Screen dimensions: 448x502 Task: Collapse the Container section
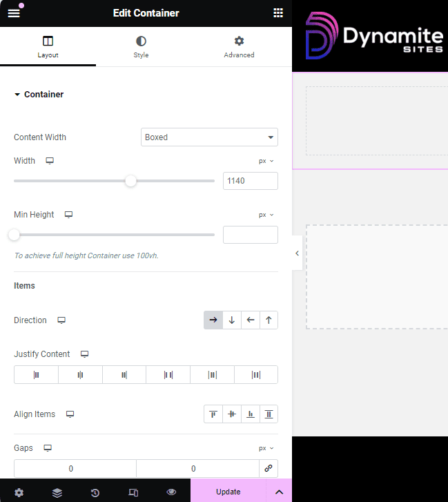39,95
